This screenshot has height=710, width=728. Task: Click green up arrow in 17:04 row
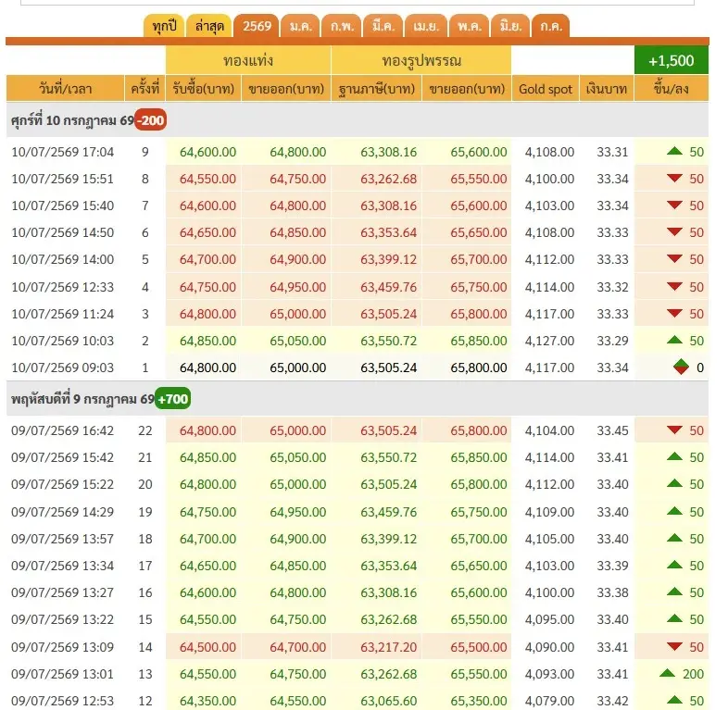click(674, 151)
